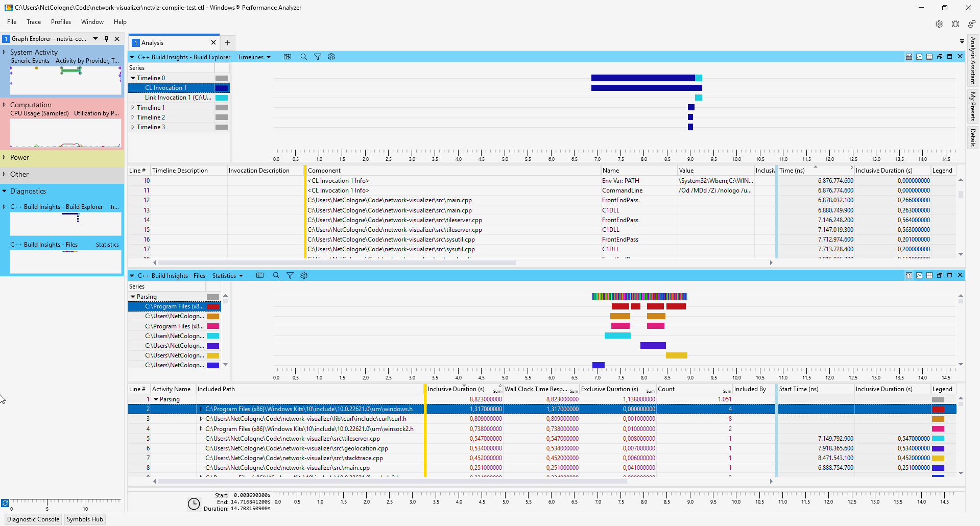Close the Graph Explorer panel
The image size is (980, 526).
(117, 39)
